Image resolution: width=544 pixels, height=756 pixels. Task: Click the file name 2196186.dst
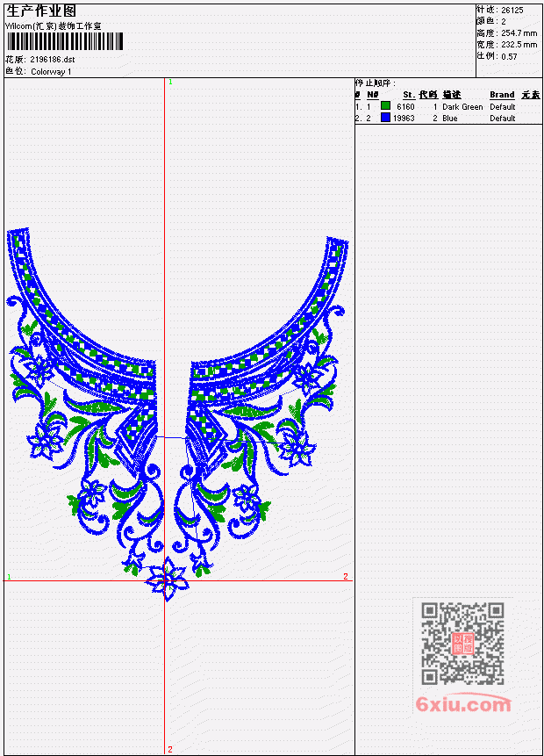click(53, 60)
